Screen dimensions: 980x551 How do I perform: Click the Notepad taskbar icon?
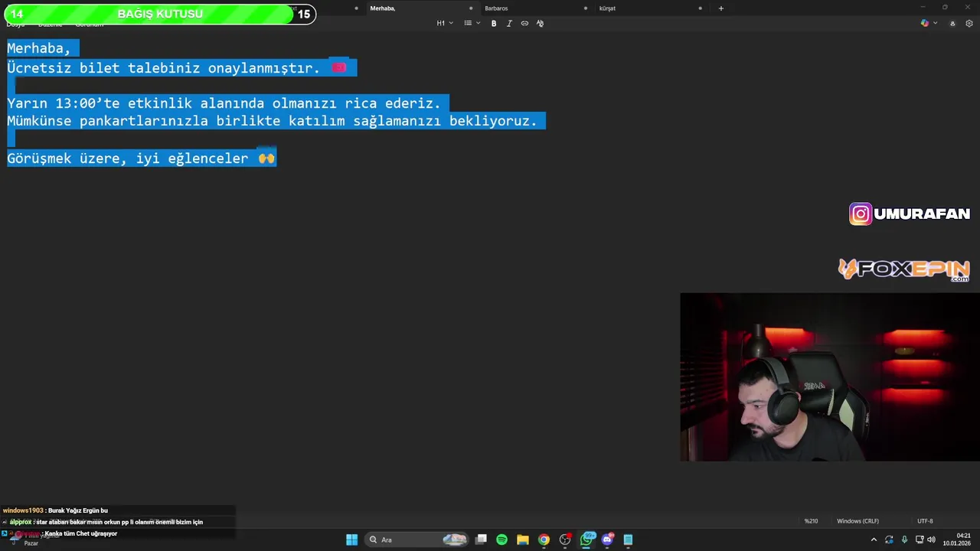click(628, 540)
